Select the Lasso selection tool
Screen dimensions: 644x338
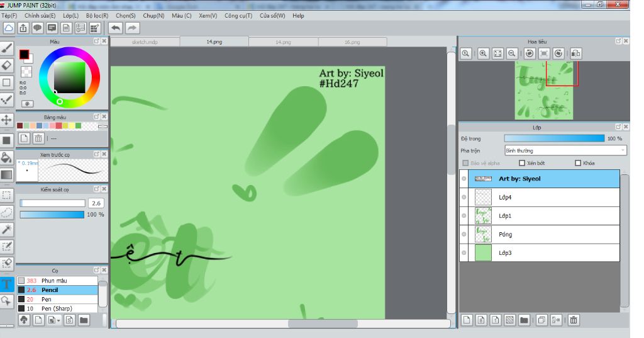6,212
